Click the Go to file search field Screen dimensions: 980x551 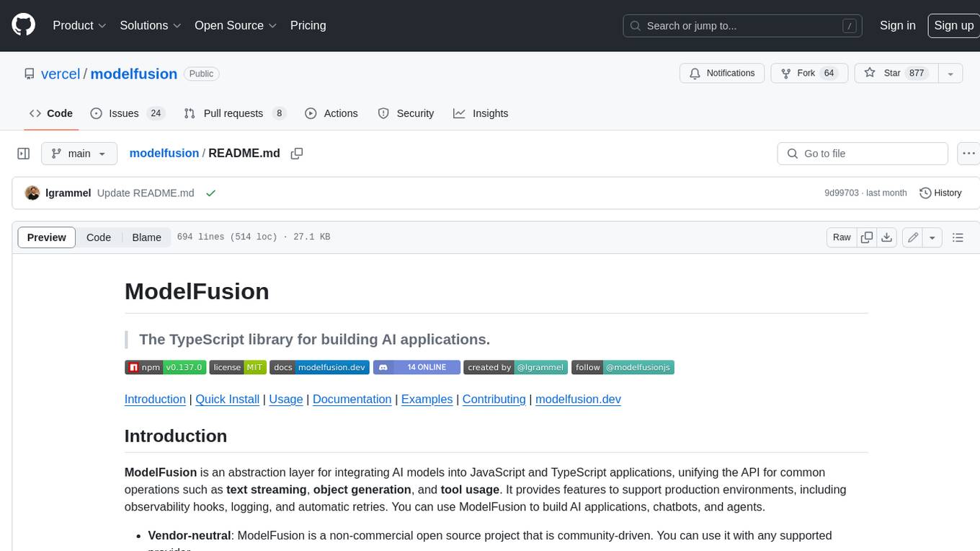point(863,154)
